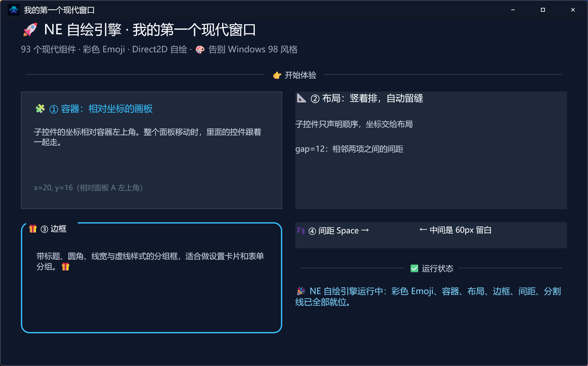Click the gift emoji after the text 分组。

(66, 267)
